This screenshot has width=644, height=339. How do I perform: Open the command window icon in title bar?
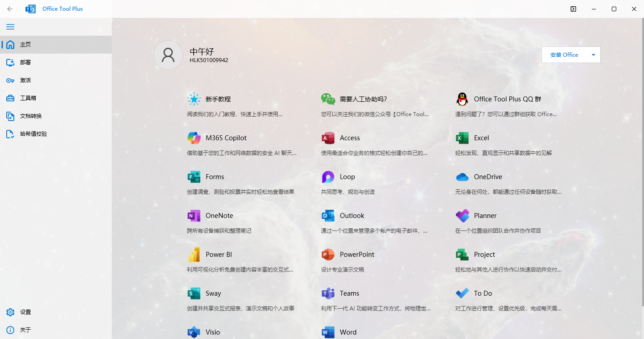point(573,9)
